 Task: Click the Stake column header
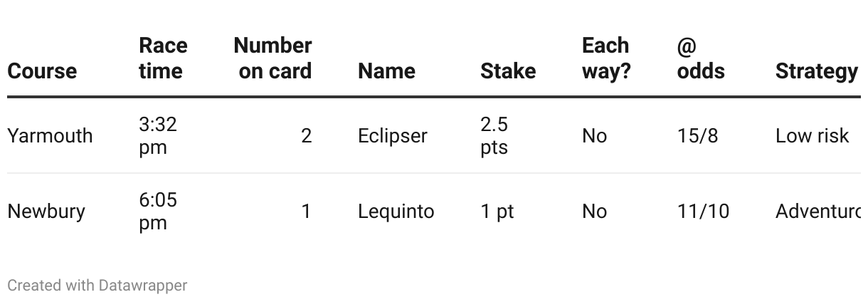pyautogui.click(x=508, y=71)
